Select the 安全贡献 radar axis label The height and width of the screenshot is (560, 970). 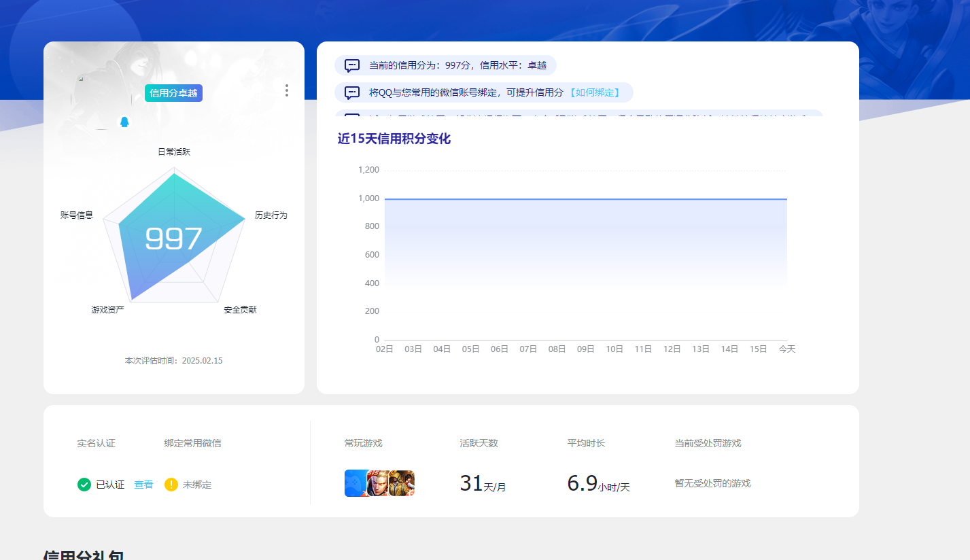[240, 309]
